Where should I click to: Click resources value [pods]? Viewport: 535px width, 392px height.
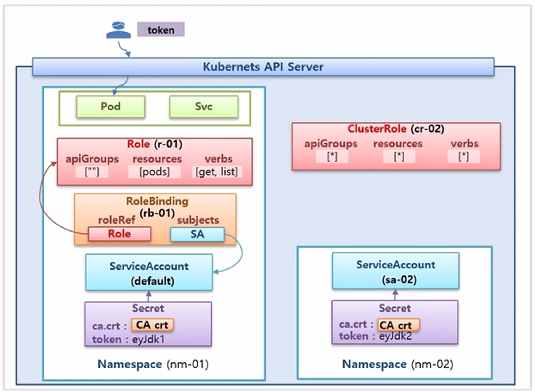(x=155, y=172)
